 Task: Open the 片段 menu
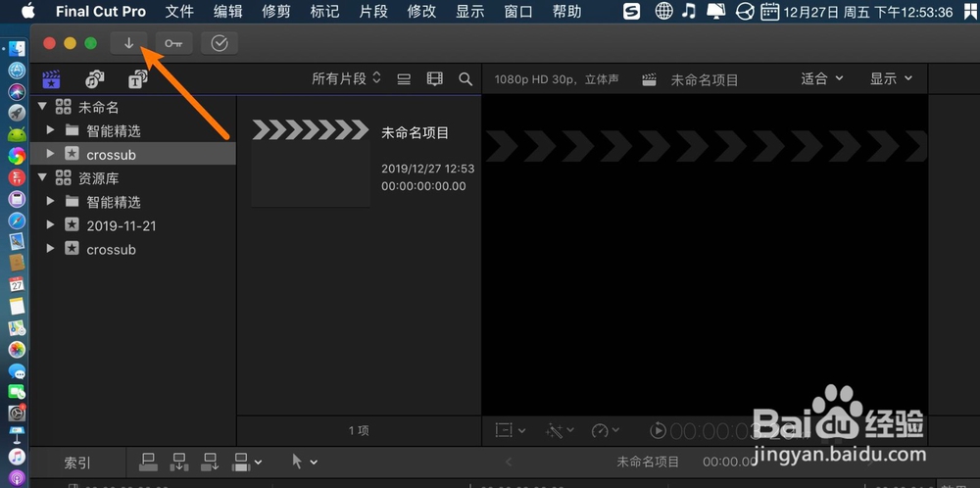[x=373, y=11]
